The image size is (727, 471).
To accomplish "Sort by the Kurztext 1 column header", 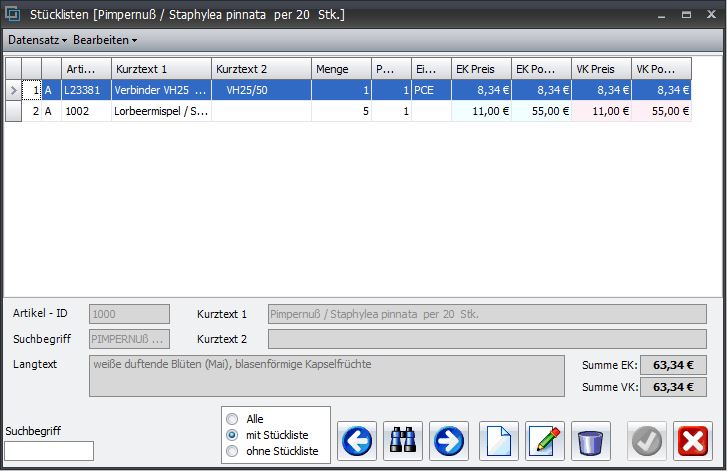I will pos(160,69).
